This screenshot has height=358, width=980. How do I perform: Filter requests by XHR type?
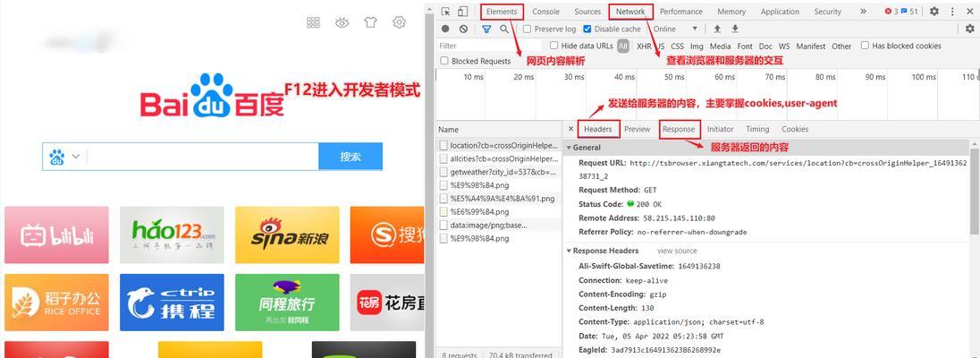coord(644,47)
